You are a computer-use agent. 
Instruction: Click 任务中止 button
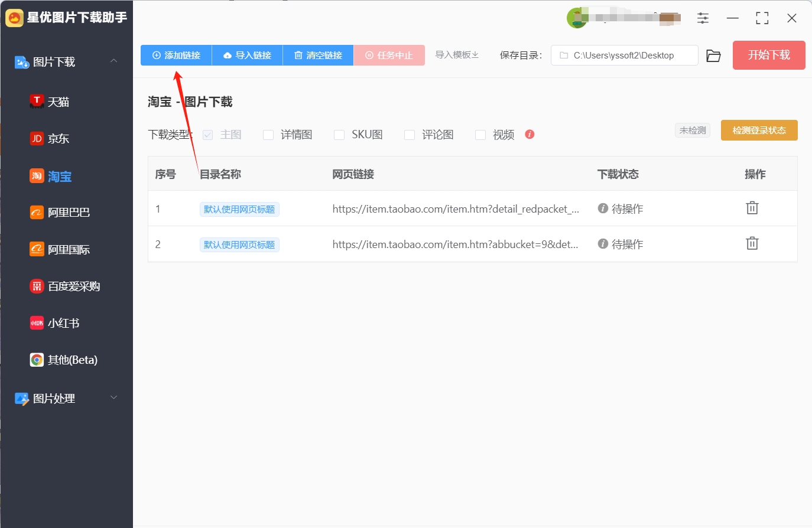point(389,55)
